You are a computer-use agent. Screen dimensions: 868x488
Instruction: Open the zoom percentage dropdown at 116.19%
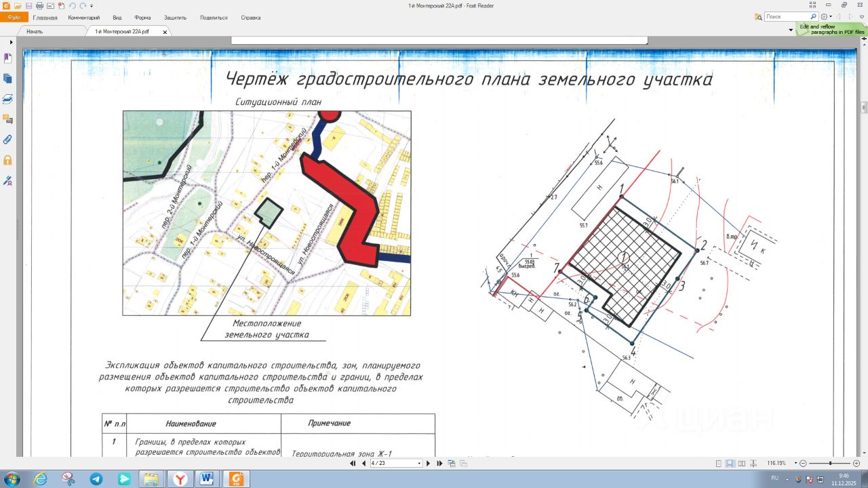pyautogui.click(x=795, y=464)
